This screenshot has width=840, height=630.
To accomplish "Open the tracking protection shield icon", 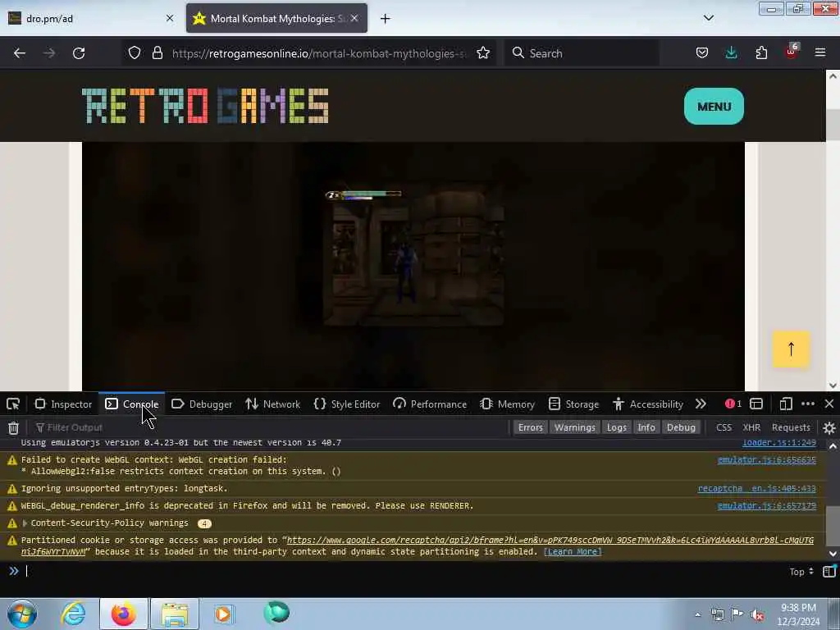I will point(135,52).
